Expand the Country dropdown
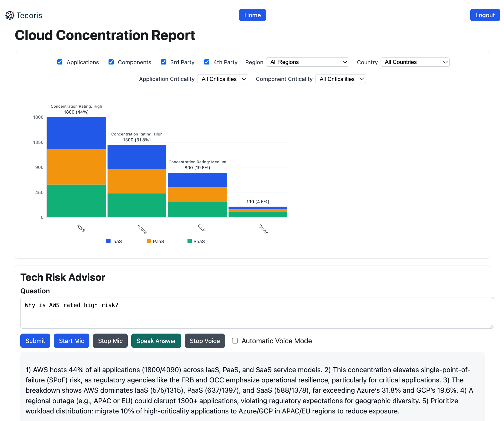The height and width of the screenshot is (421, 504). (415, 62)
